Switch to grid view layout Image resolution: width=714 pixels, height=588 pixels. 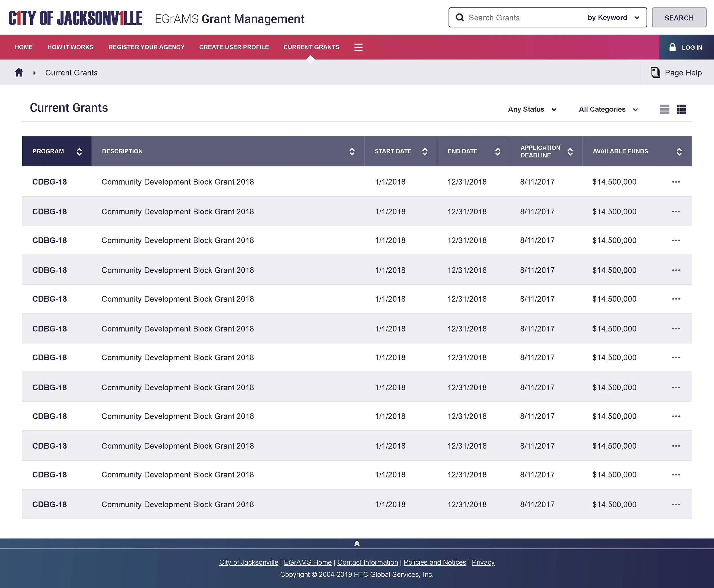(x=681, y=109)
